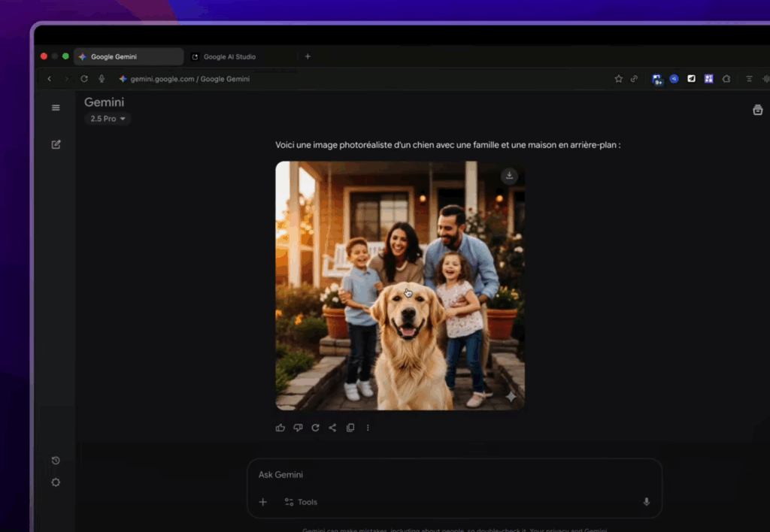Toggle the sidebar with the hamburger menu

tap(56, 107)
